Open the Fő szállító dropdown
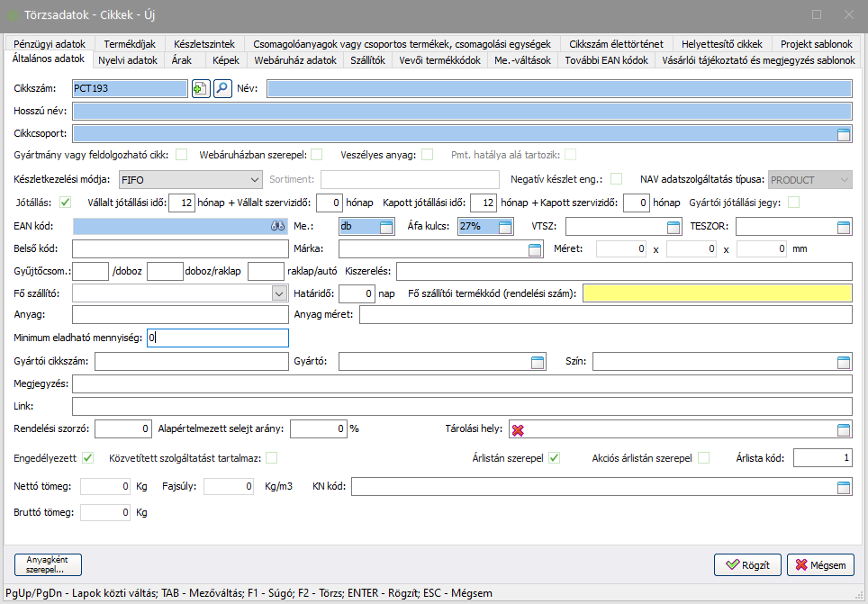Image resolution: width=868 pixels, height=604 pixels. (x=278, y=293)
